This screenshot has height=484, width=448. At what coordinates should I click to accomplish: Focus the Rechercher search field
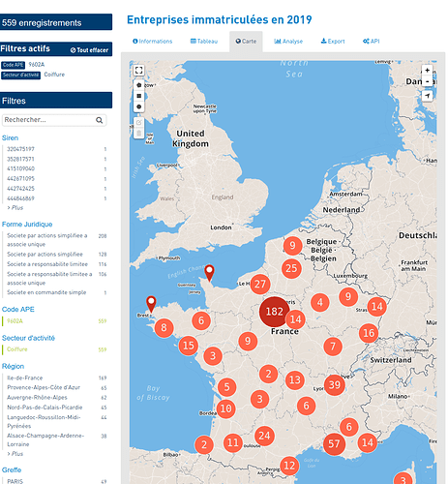click(49, 120)
